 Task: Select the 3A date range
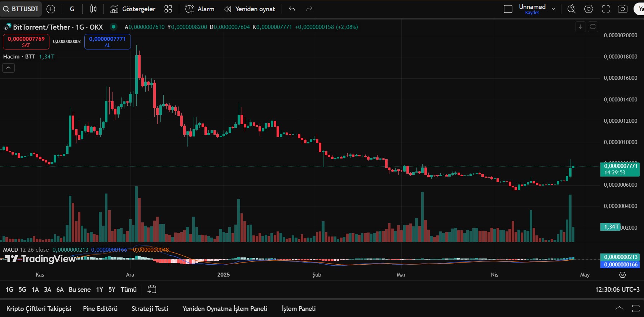tap(48, 290)
